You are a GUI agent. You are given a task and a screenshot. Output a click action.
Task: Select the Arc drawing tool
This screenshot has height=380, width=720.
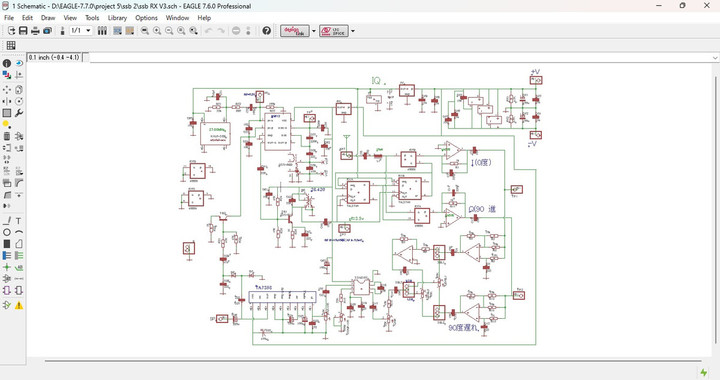pyautogui.click(x=19, y=232)
